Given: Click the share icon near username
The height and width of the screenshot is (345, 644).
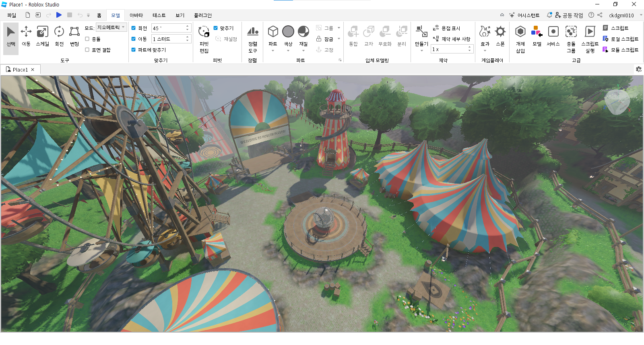Looking at the screenshot, I should pos(600,15).
